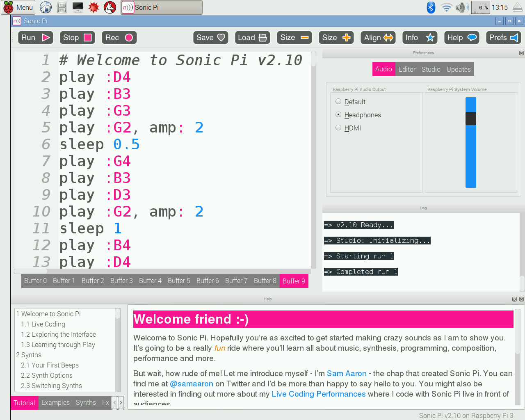Screen dimensions: 525x420
Task: Close the Preferences panel
Action: point(521,53)
